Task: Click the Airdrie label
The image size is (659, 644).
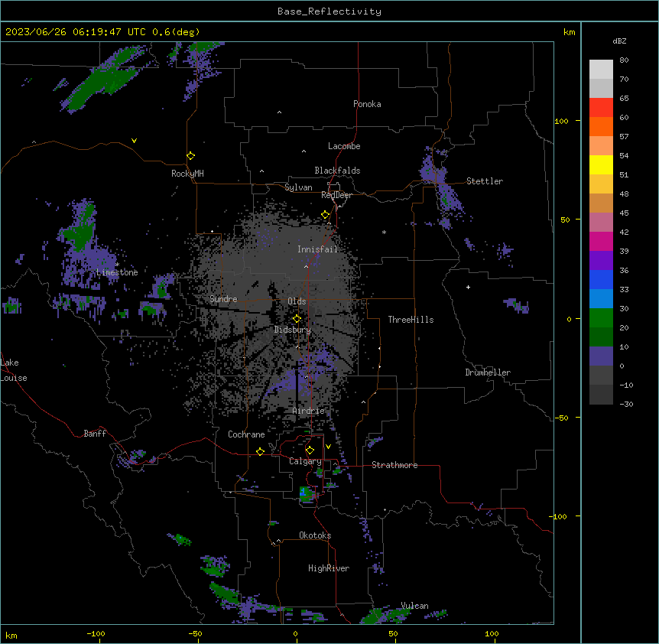Action: pos(309,411)
